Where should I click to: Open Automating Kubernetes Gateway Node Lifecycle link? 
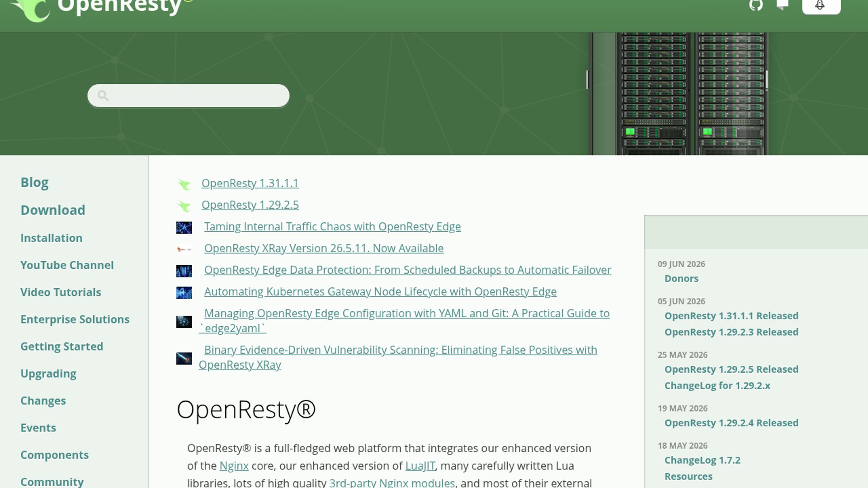coord(380,291)
